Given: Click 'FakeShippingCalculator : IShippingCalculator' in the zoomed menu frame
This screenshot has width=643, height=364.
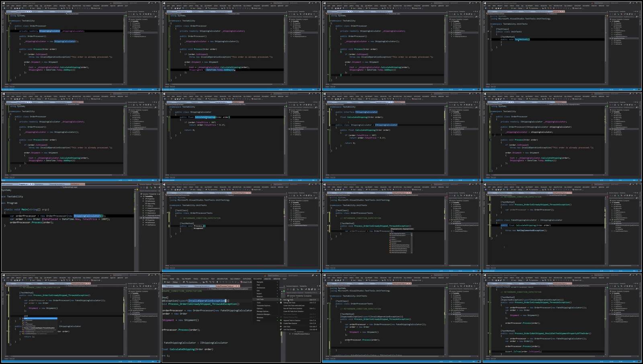Looking at the screenshot, I should [x=196, y=343].
